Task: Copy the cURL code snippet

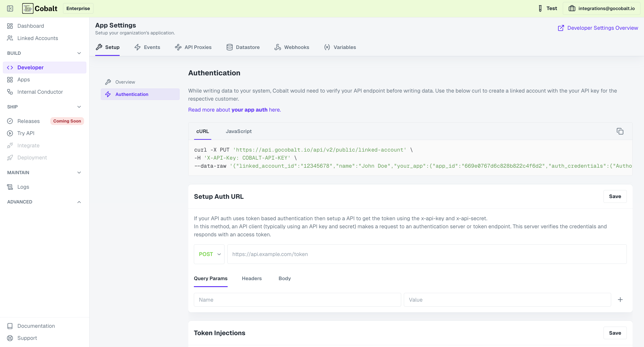Action: (620, 131)
